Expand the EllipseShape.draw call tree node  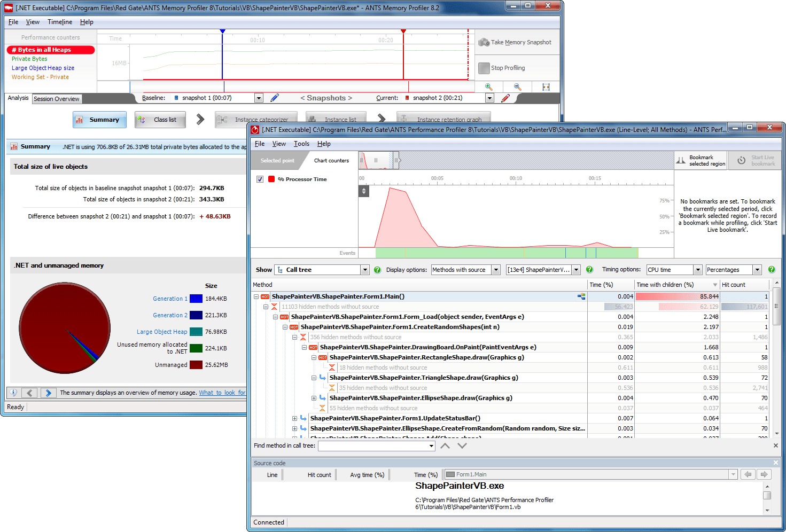coord(314,398)
